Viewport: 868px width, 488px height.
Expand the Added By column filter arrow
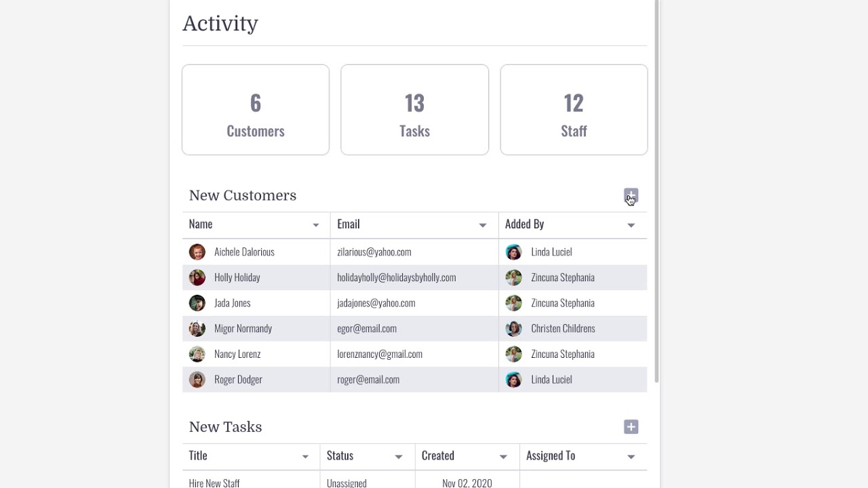point(631,225)
